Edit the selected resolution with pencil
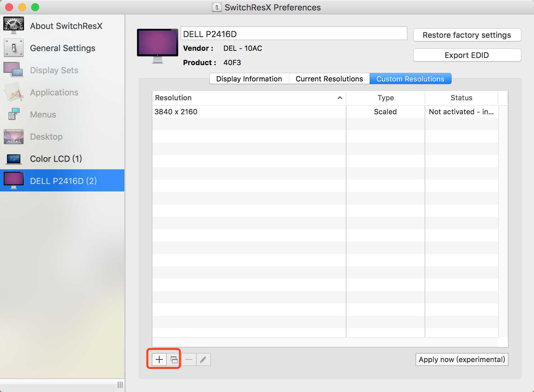 pos(203,359)
